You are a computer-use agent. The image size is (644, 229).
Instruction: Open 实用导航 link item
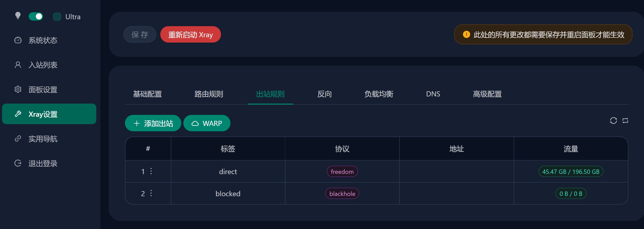43,139
